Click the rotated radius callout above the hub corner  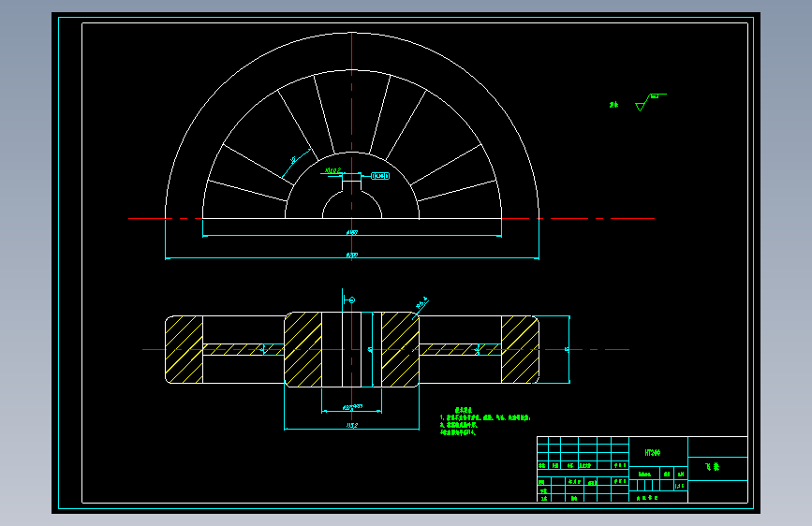[421, 304]
